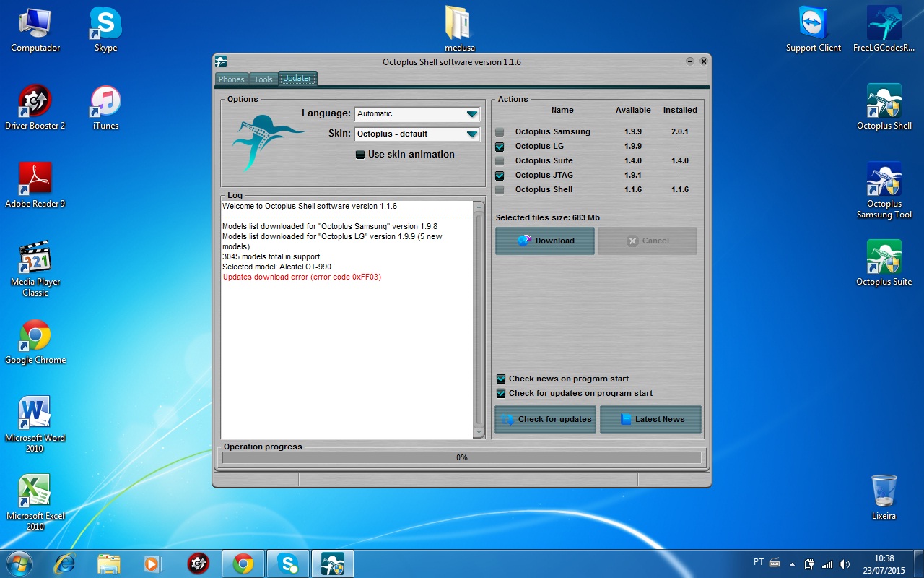
Task: Open media player taskbar icon
Action: click(x=152, y=564)
